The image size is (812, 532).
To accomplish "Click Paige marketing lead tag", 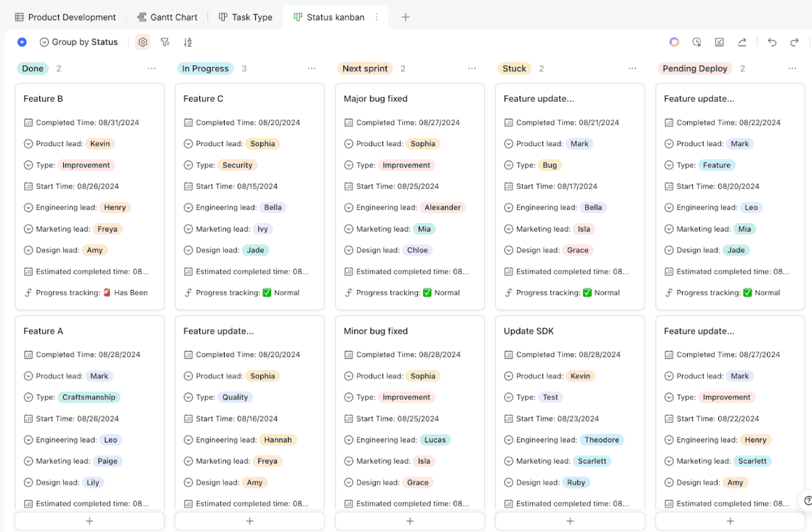I will pyautogui.click(x=107, y=461).
